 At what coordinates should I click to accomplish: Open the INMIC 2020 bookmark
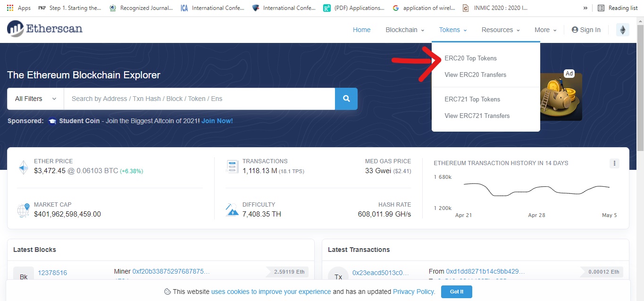[495, 8]
